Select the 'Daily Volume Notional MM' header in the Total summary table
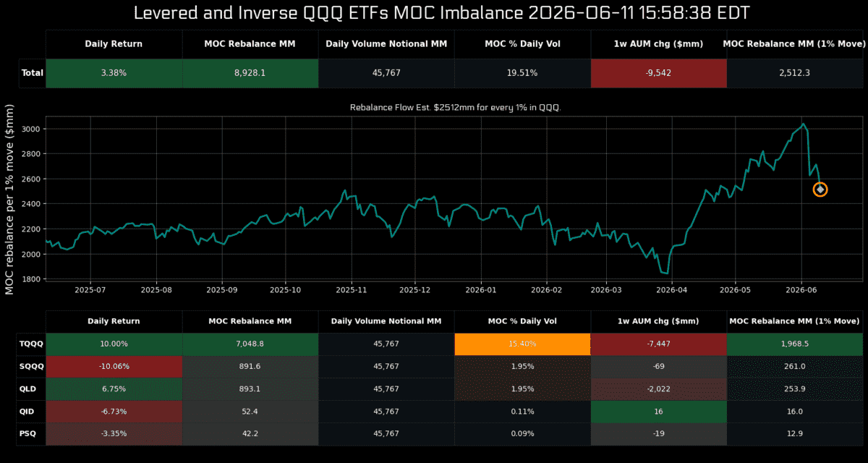The height and width of the screenshot is (463, 868). click(x=386, y=44)
